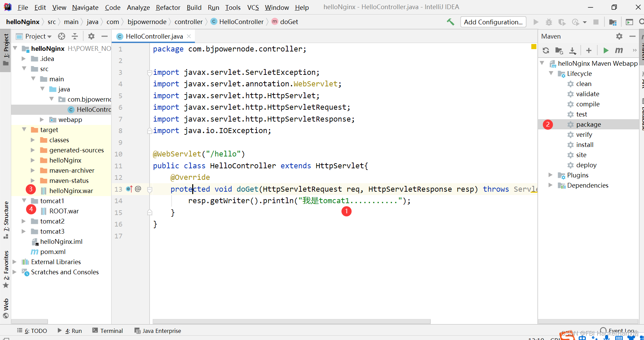This screenshot has height=340, width=644.
Task: Click the Stop square icon in toolbar
Action: pos(596,22)
